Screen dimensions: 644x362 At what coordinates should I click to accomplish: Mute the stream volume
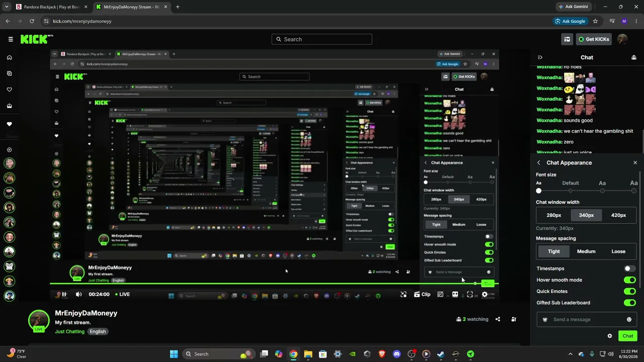[x=78, y=294]
